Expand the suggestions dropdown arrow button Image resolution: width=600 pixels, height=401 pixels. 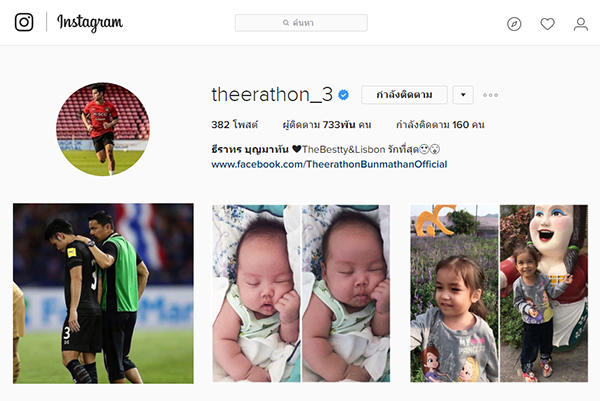tap(463, 95)
